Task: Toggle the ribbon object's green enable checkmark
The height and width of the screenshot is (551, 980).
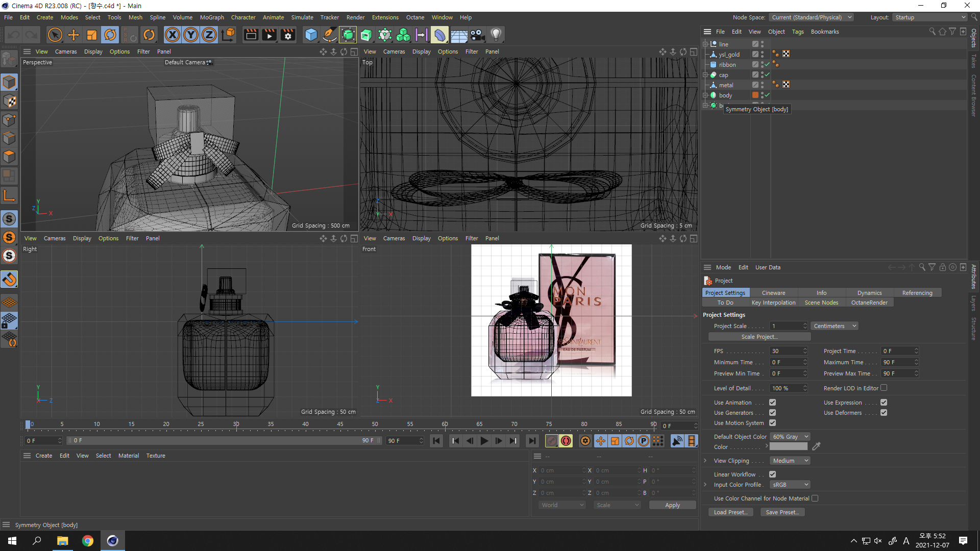Action: [767, 64]
